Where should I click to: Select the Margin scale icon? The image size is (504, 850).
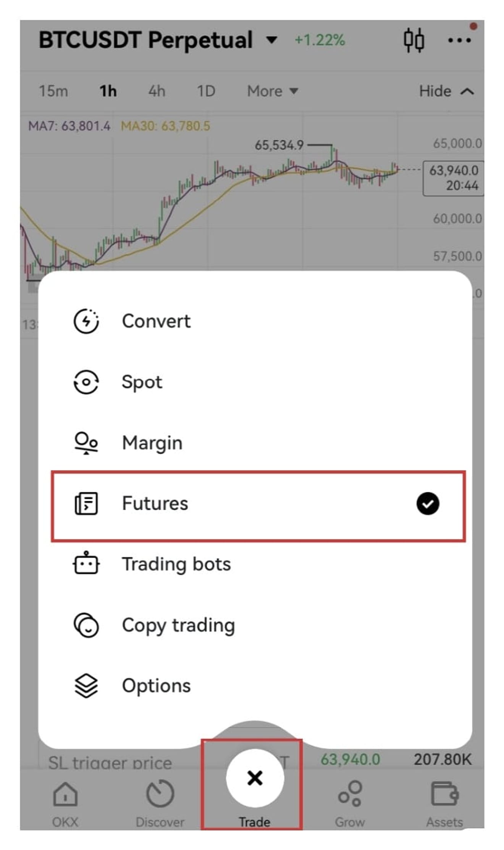click(86, 443)
